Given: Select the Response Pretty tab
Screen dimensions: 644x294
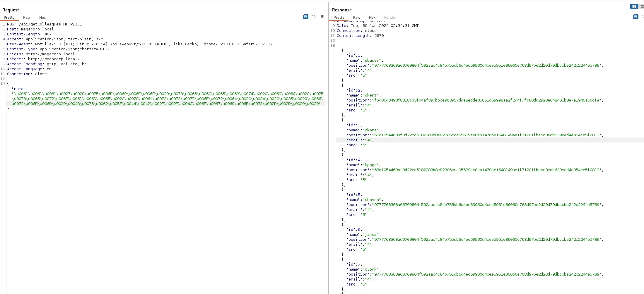Looking at the screenshot, I should pos(339,18).
